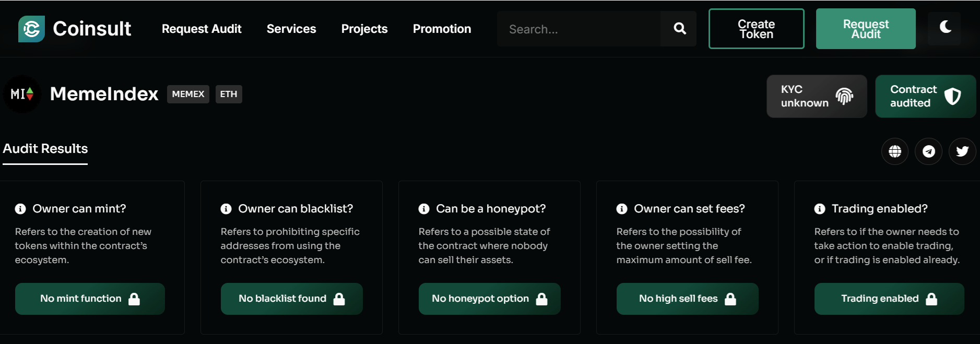Click the green Request Audit button
This screenshot has height=344, width=980.
coord(866,29)
